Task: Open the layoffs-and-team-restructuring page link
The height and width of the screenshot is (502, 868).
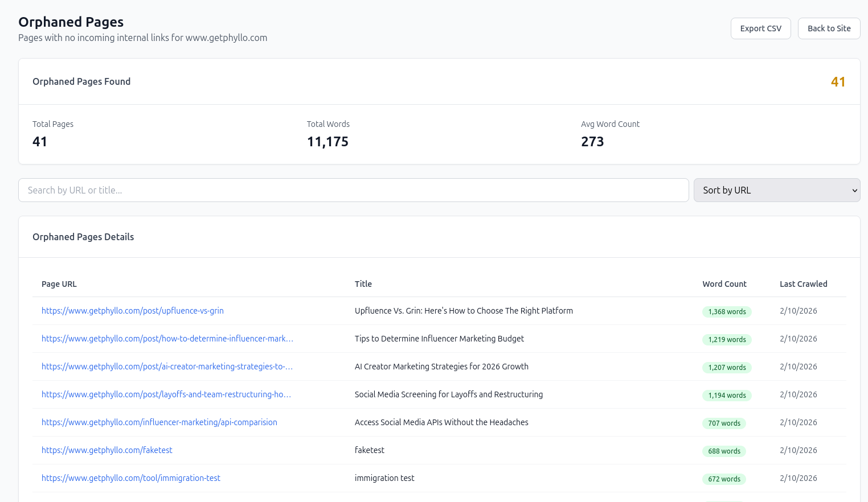Action: click(x=166, y=394)
